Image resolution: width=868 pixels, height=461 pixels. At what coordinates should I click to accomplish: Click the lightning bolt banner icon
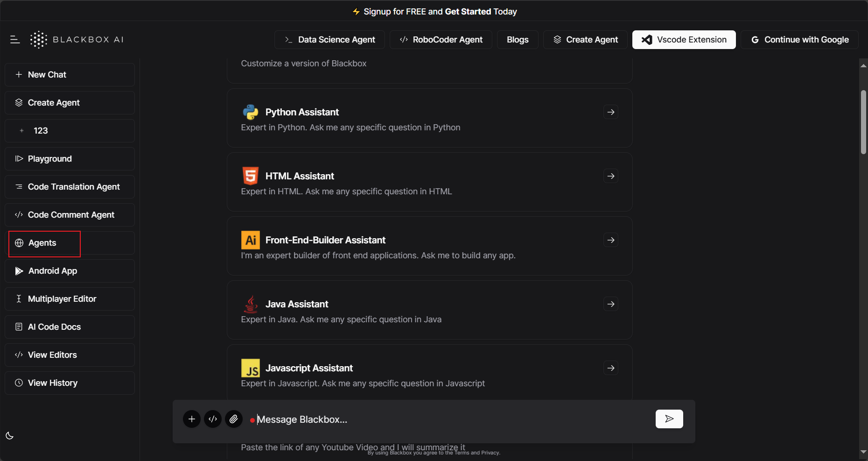[356, 12]
